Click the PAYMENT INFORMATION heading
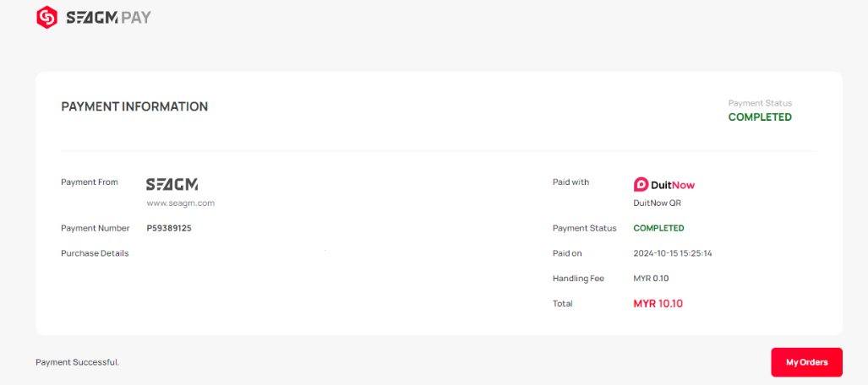868x385 pixels. [134, 106]
